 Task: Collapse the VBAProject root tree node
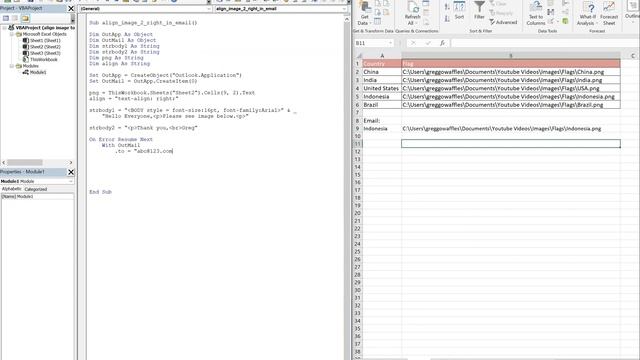pyautogui.click(x=4, y=28)
